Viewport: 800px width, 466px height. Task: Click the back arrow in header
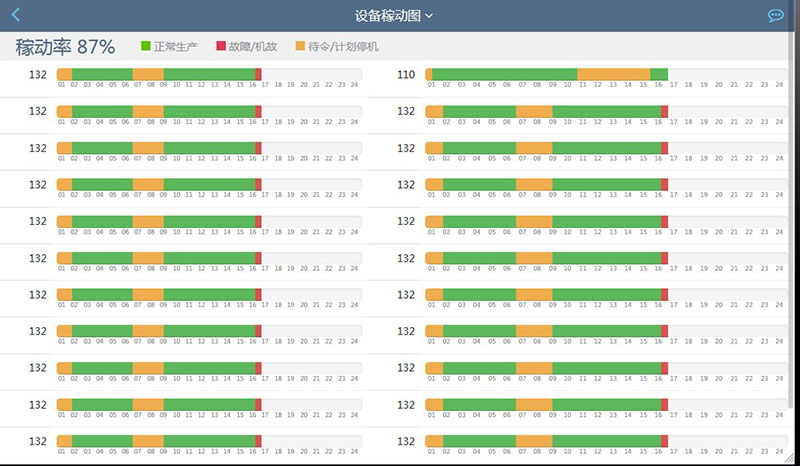pos(14,15)
